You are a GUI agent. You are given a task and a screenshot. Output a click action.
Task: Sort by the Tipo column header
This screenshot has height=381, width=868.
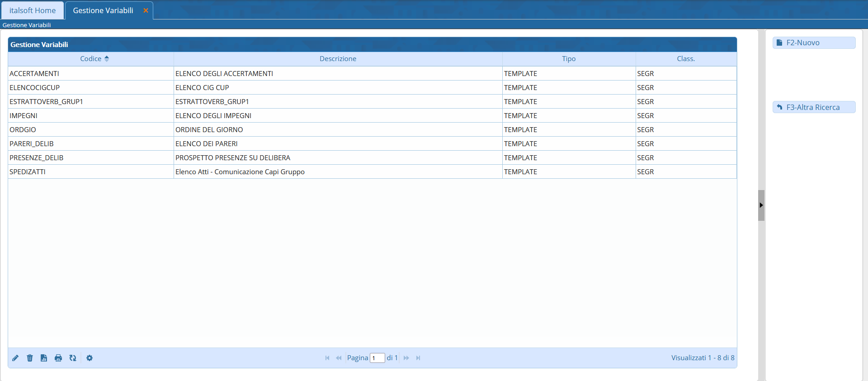569,59
